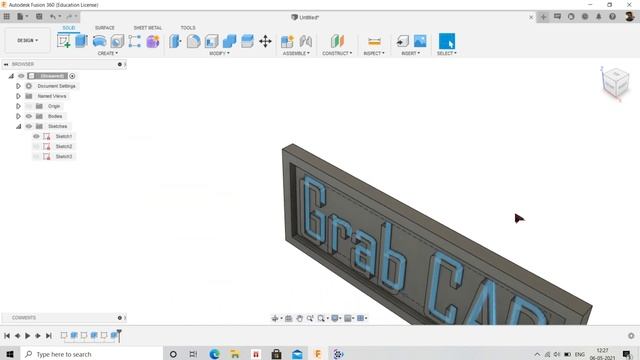This screenshot has height=360, width=640.
Task: Toggle visibility of the Origin folder
Action: 29,106
